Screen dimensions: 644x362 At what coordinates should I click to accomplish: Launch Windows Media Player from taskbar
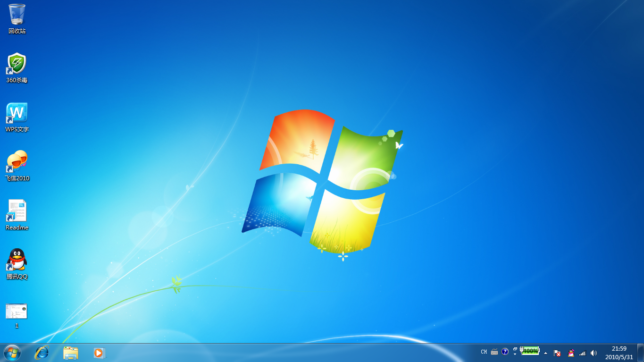(99, 353)
